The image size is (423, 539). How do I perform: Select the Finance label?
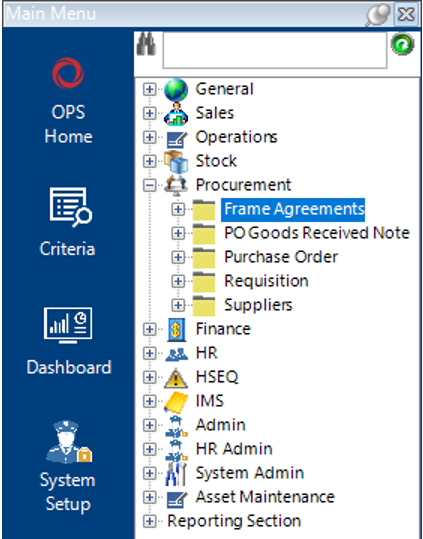tap(223, 329)
